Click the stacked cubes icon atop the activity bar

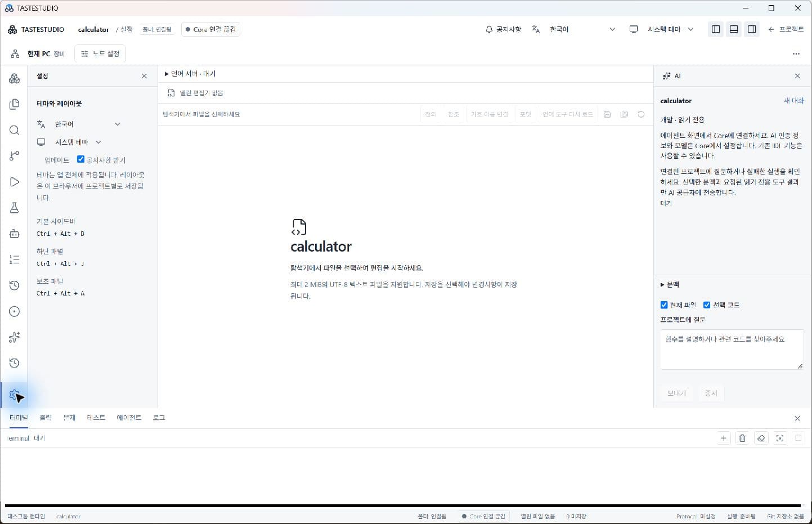(15, 78)
